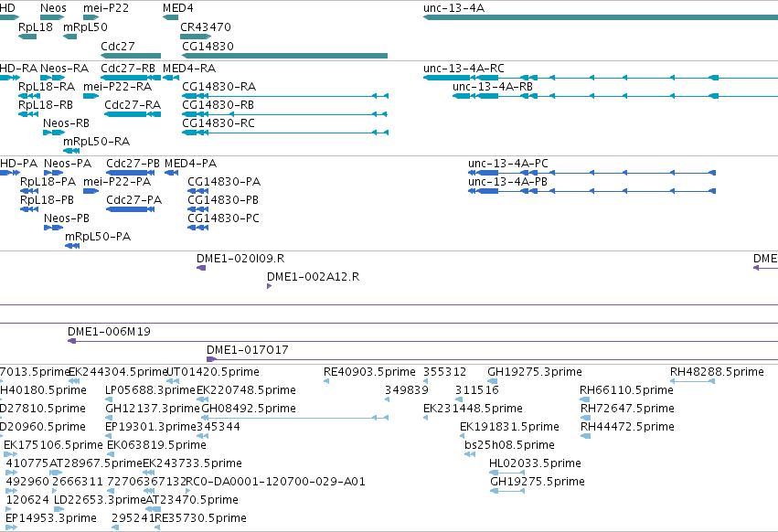Viewport: 778px width, 532px height.
Task: Click the unc-13-4A-RC transcript label
Action: [464, 68]
